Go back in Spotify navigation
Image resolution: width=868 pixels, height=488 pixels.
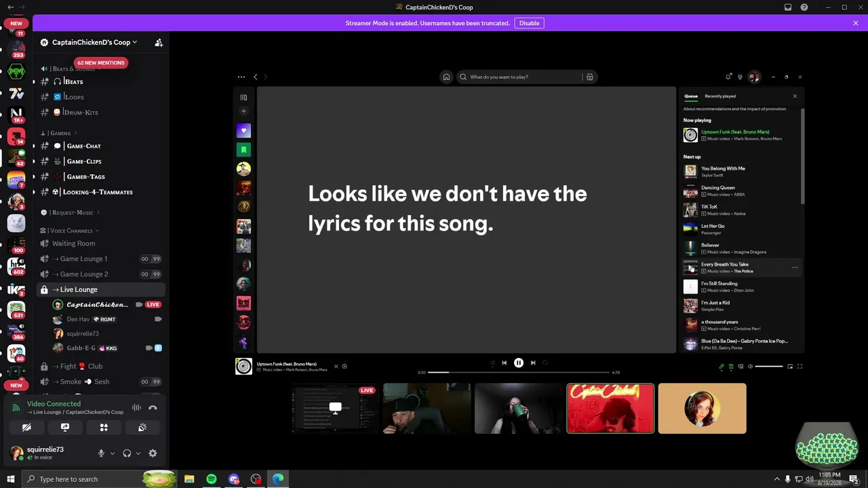click(256, 77)
